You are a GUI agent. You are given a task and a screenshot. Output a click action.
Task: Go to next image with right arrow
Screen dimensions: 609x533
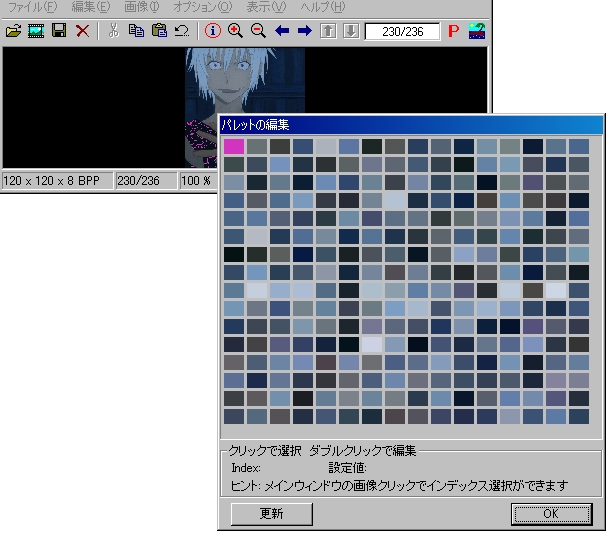[x=305, y=31]
